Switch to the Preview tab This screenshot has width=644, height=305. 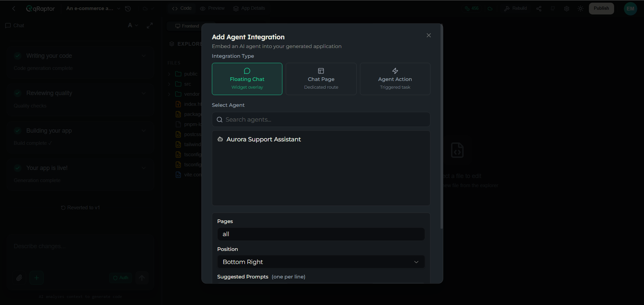pos(212,8)
